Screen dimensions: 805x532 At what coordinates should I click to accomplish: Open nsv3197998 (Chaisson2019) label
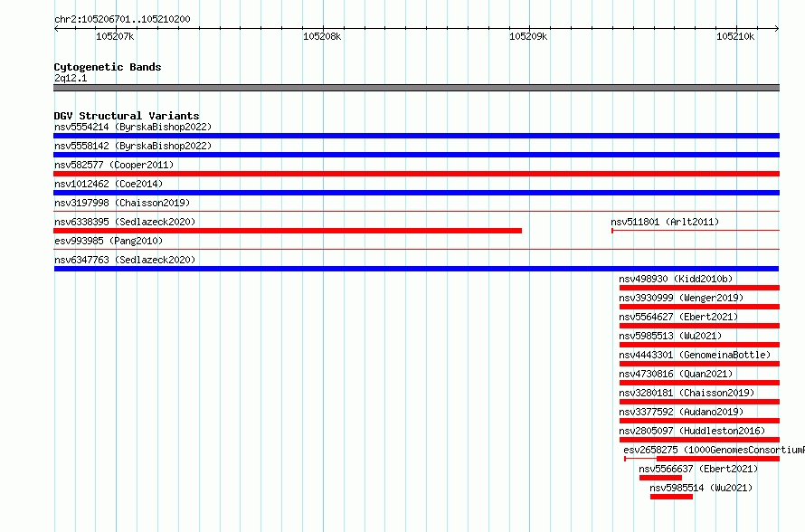[x=122, y=203]
